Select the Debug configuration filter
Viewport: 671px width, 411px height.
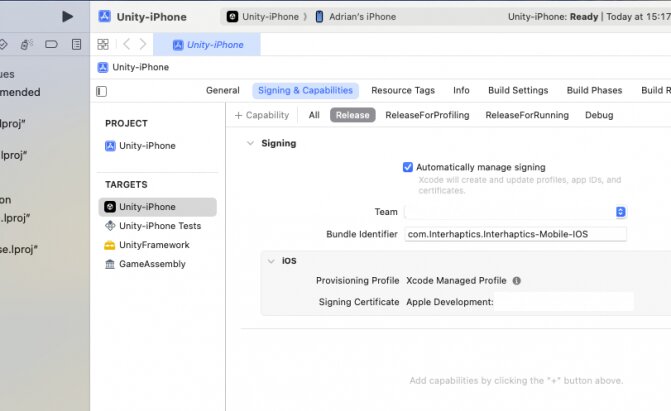coord(599,115)
